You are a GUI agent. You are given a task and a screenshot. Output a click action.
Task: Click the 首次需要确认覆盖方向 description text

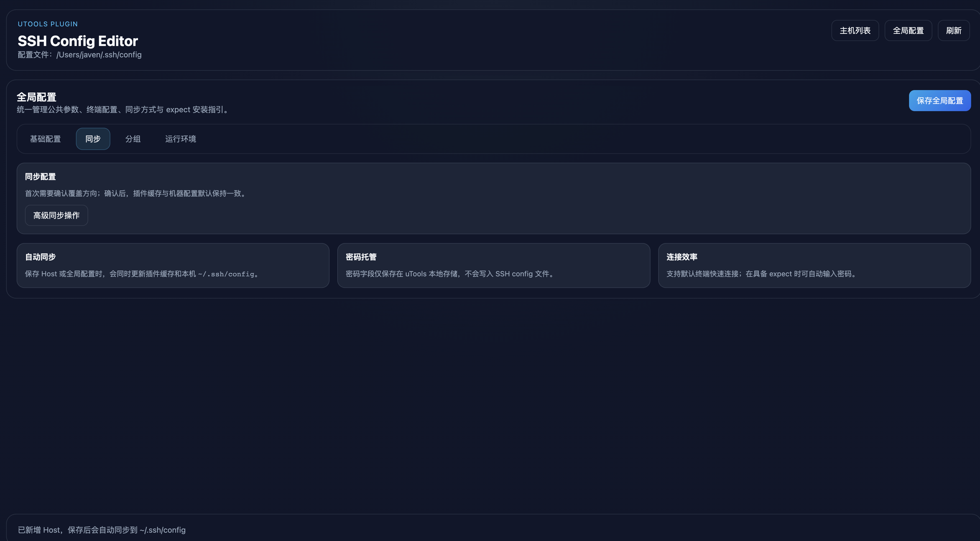136,193
